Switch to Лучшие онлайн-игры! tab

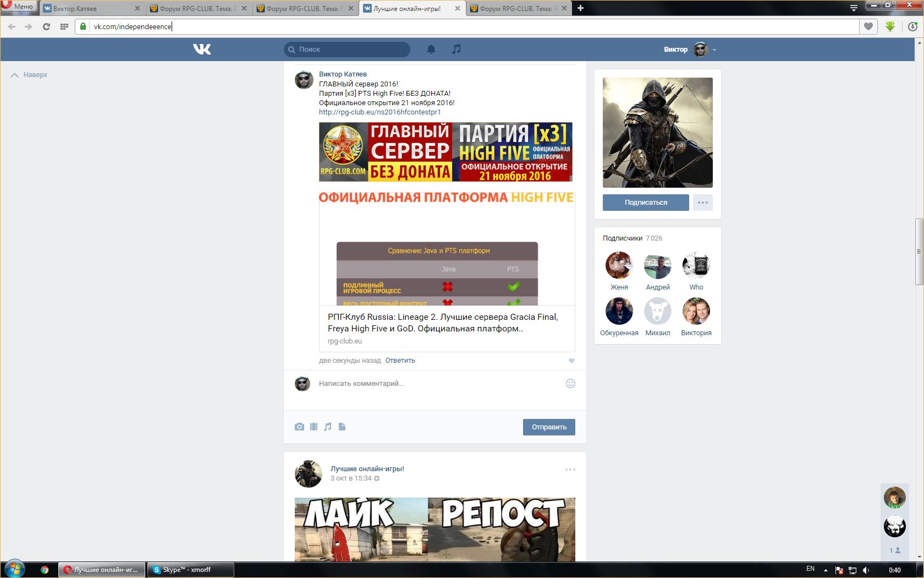412,8
